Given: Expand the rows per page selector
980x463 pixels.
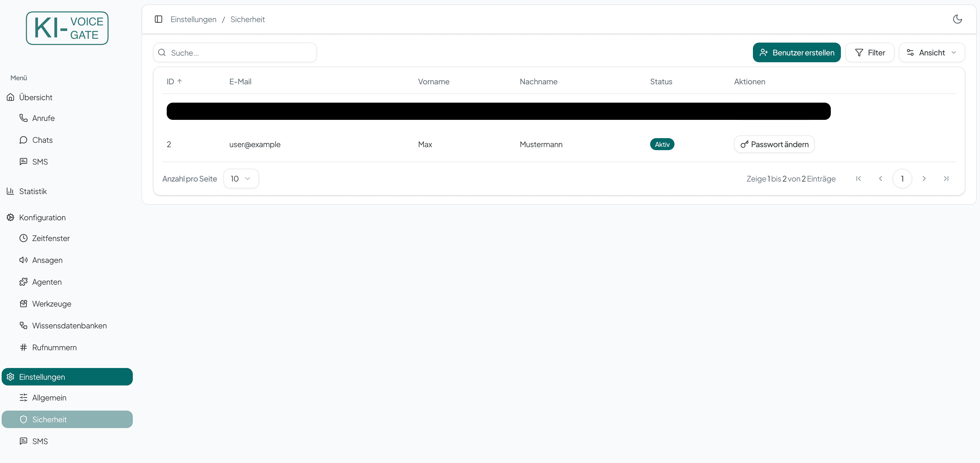Looking at the screenshot, I should pos(241,179).
